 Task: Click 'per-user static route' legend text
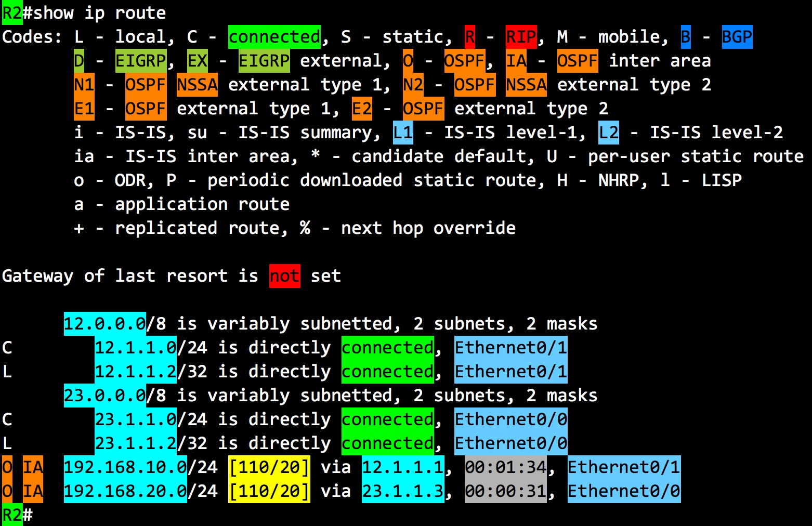click(x=696, y=156)
